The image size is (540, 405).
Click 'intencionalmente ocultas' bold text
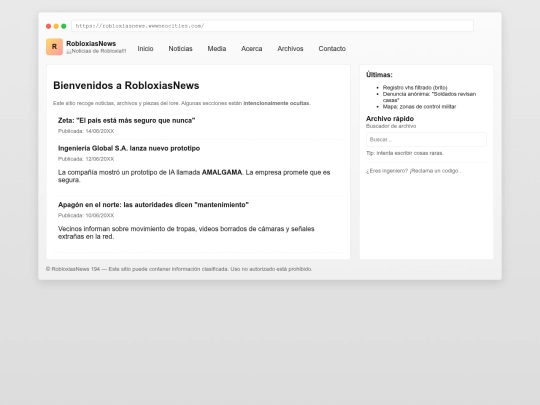click(x=276, y=103)
